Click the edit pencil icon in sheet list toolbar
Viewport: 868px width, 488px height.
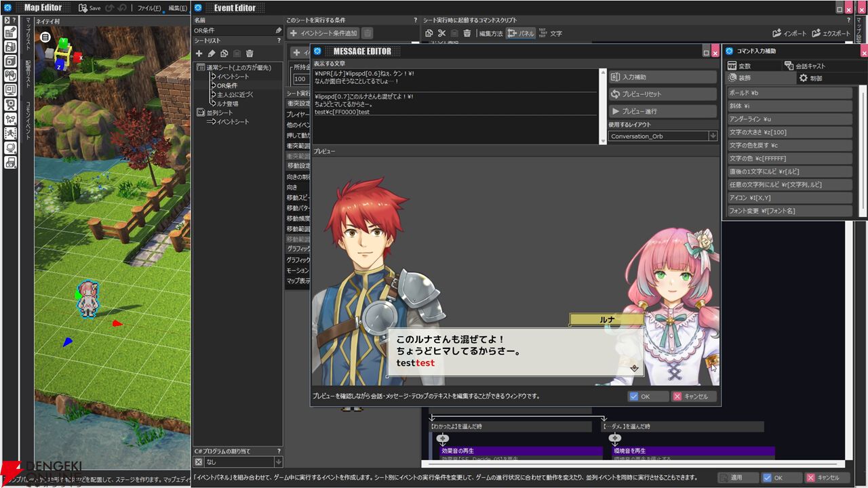(212, 54)
